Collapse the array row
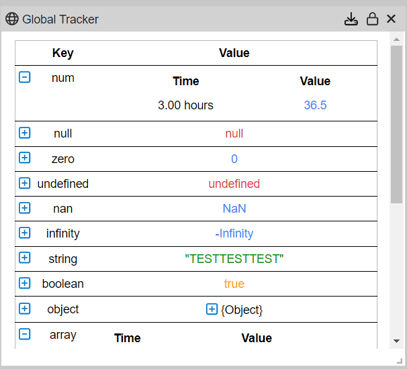 coord(25,334)
